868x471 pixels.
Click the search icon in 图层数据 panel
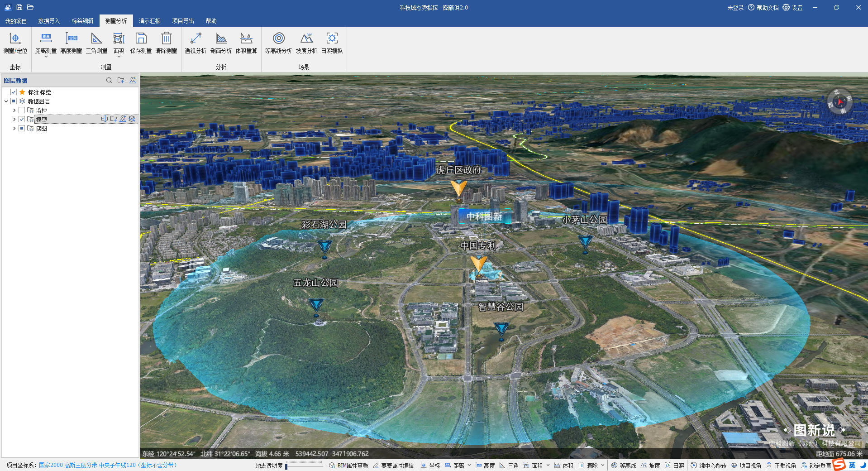pos(109,80)
